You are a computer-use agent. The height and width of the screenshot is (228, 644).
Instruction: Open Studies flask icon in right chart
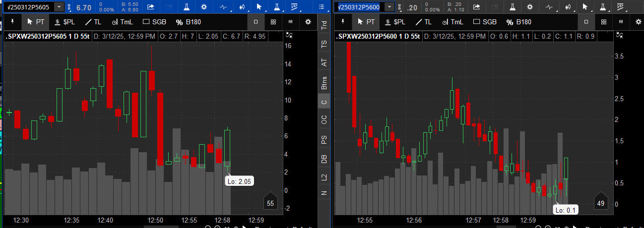click(x=512, y=7)
